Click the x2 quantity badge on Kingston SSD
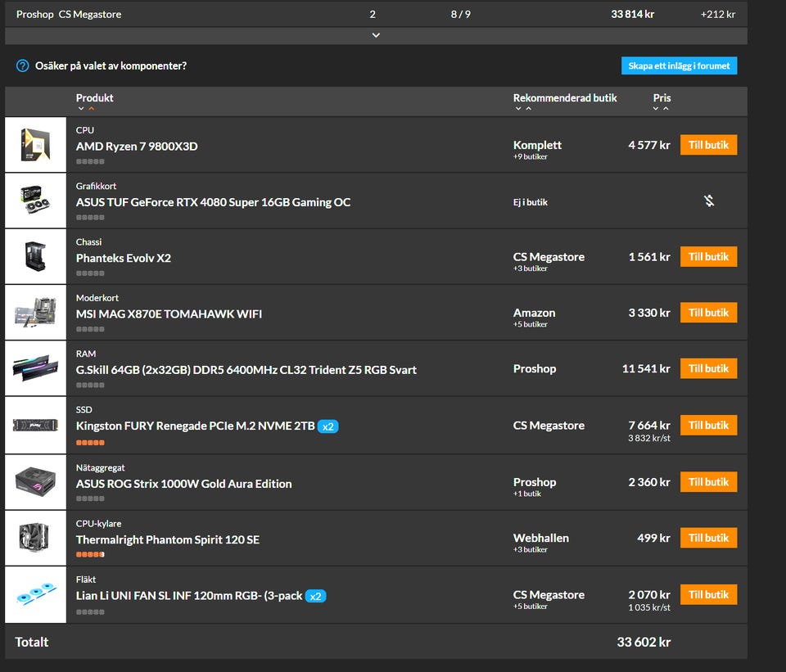The height and width of the screenshot is (672, 786). point(327,426)
